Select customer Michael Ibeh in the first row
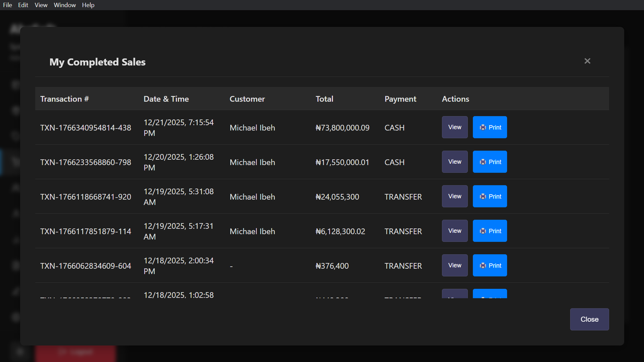The image size is (644, 362). click(x=252, y=128)
